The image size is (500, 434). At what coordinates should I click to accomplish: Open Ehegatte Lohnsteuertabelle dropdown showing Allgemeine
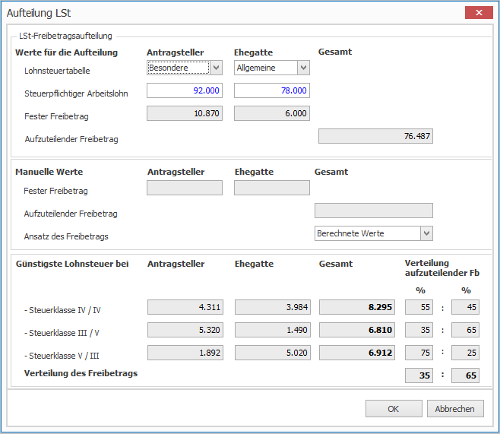tap(272, 68)
